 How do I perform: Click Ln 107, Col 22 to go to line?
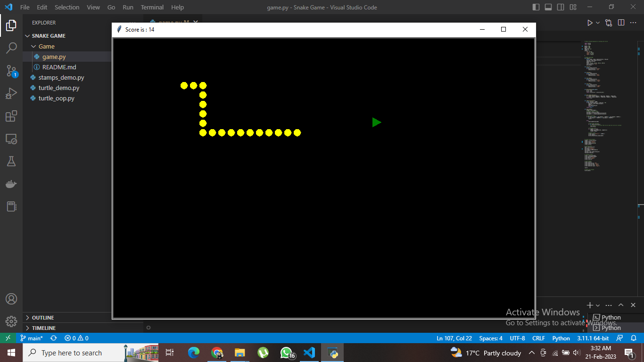point(454,338)
